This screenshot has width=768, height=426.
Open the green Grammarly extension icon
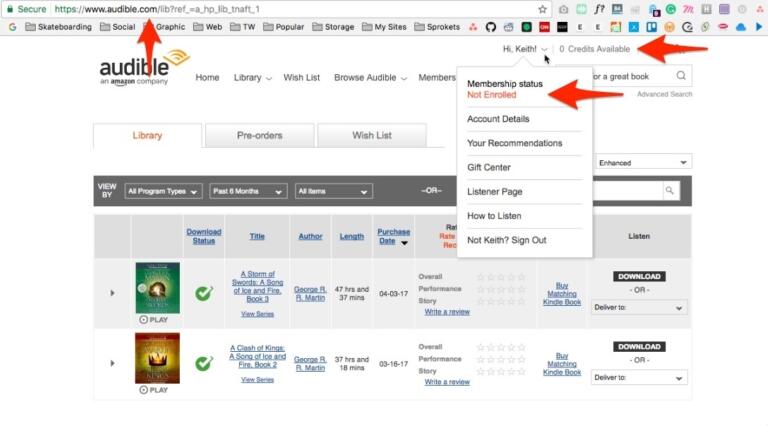pos(671,9)
